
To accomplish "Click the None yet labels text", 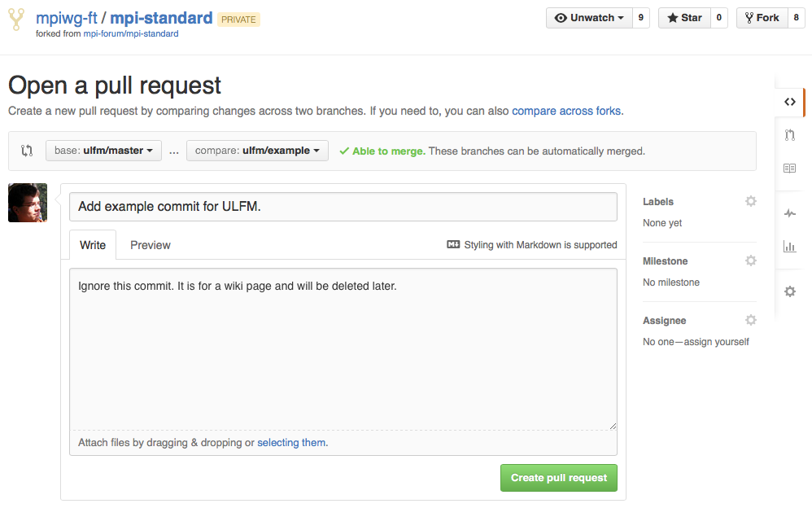I will pos(662,223).
